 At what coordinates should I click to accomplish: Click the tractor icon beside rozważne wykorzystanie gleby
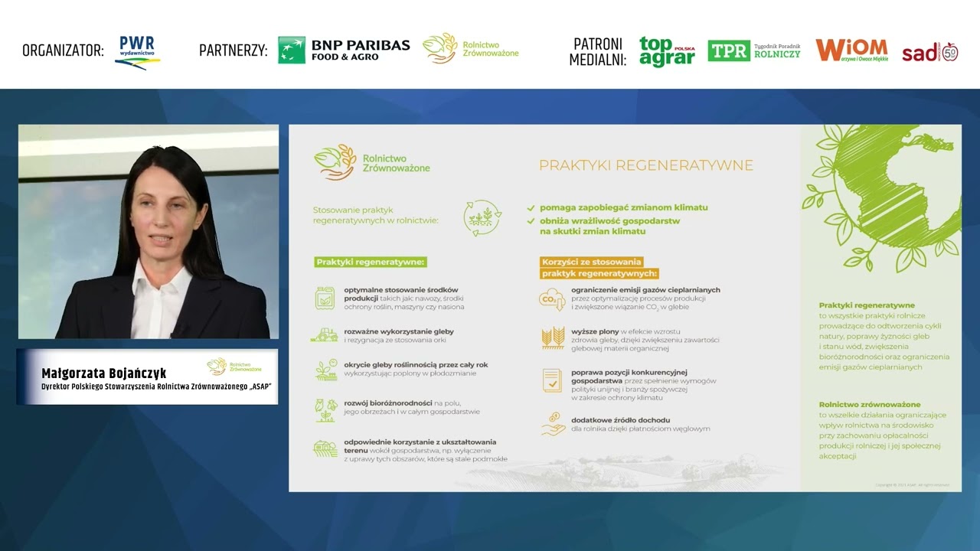point(325,335)
